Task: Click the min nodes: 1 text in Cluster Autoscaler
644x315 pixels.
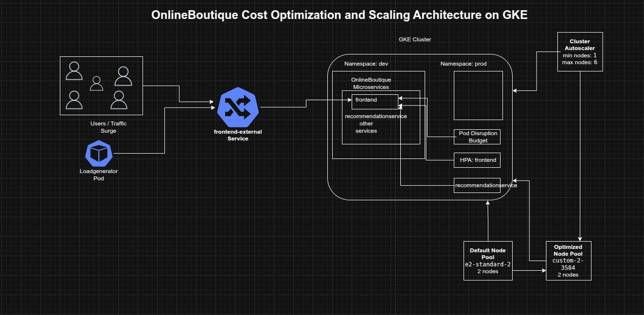Action: tap(579, 55)
